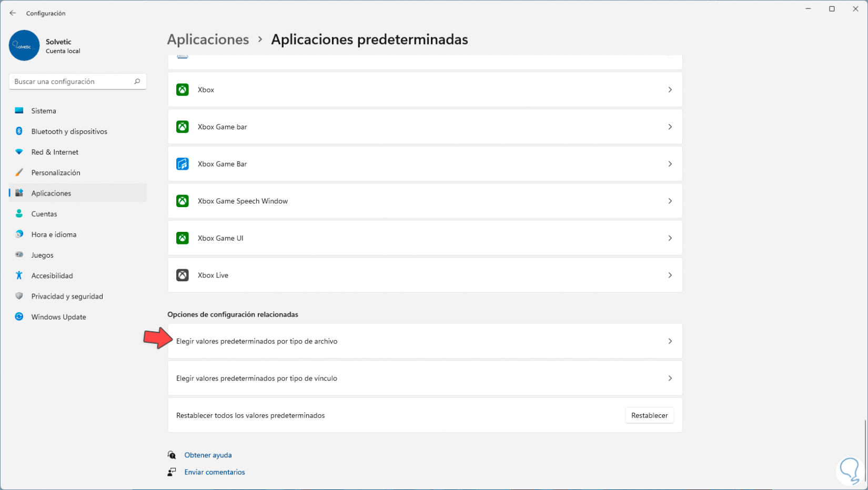Click the Aplicaciones breadcrumb heading
The height and width of the screenshot is (490, 868).
(x=208, y=39)
